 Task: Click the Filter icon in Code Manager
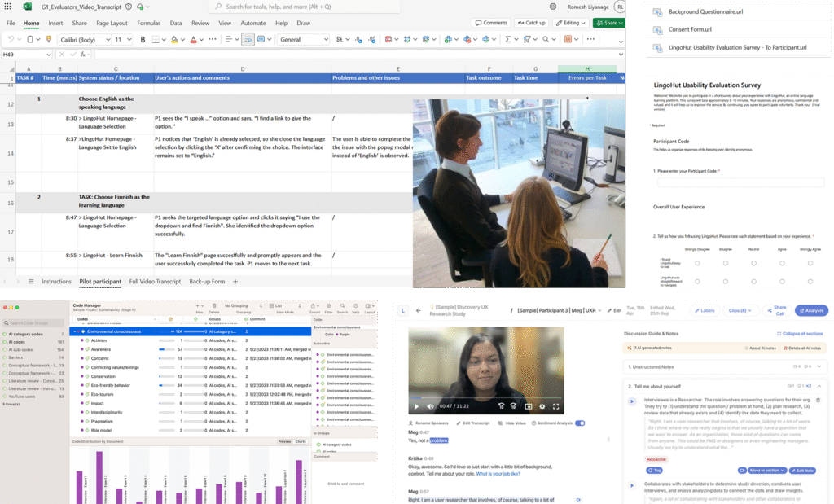[329, 306]
